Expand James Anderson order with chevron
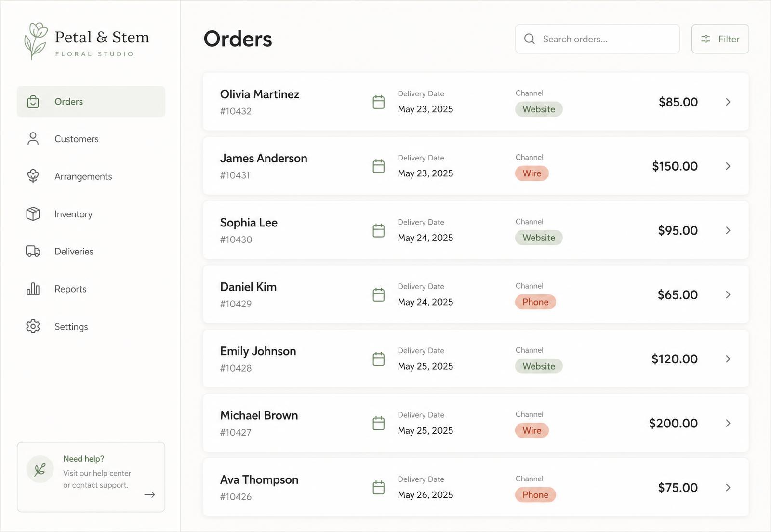The height and width of the screenshot is (532, 771). (x=728, y=166)
